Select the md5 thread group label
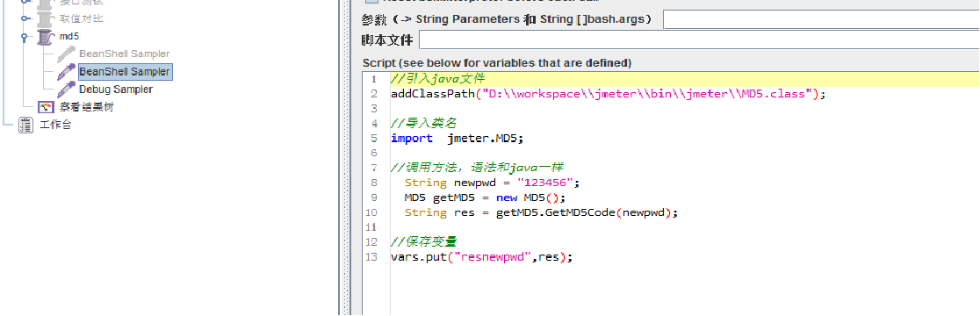 69,37
